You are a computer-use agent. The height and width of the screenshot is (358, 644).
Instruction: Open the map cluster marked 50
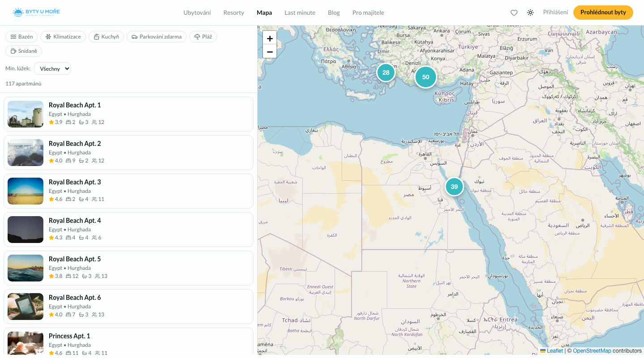click(x=426, y=77)
